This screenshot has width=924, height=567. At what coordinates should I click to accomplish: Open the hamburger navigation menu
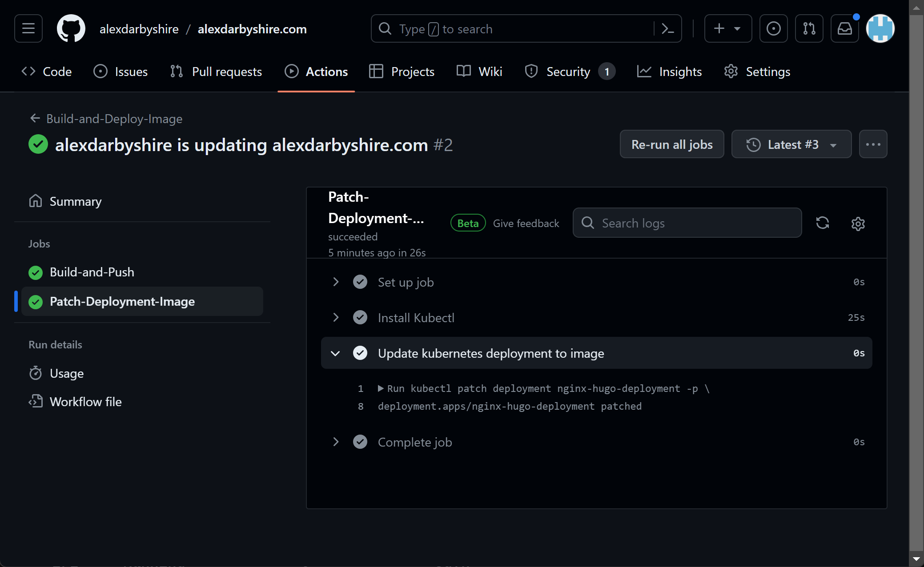(28, 29)
